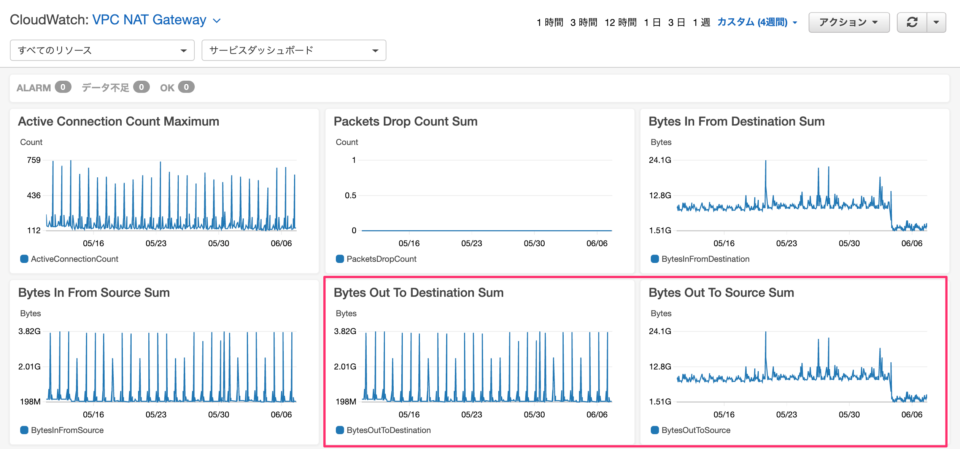Toggle the BytesInFromSource legend swatch
The width and height of the screenshot is (960, 449).
click(24, 429)
